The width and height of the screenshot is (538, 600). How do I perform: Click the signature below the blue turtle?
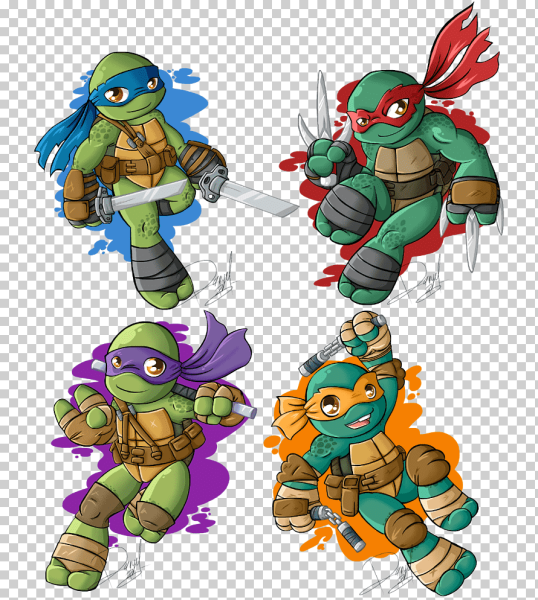(210, 279)
